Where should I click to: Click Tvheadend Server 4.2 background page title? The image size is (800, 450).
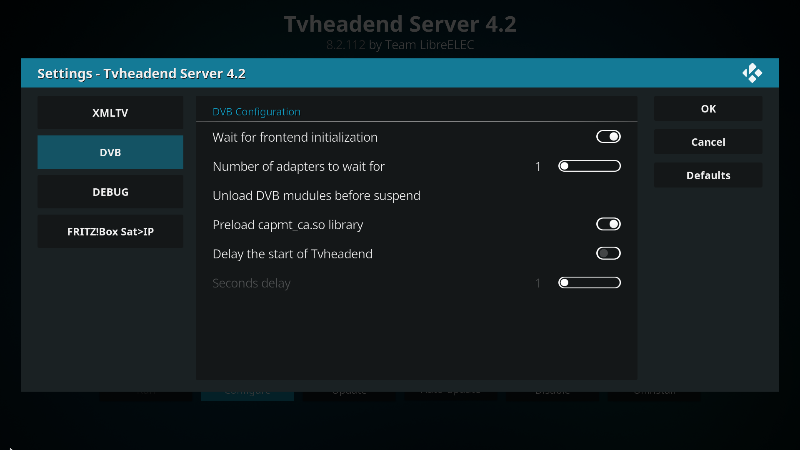coord(400,24)
